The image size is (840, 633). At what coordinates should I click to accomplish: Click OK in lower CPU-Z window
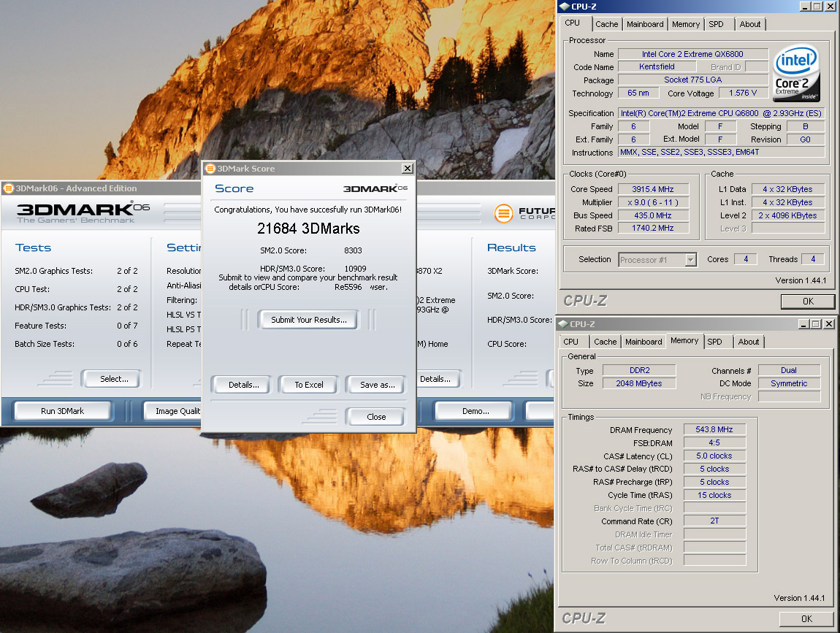tap(806, 619)
